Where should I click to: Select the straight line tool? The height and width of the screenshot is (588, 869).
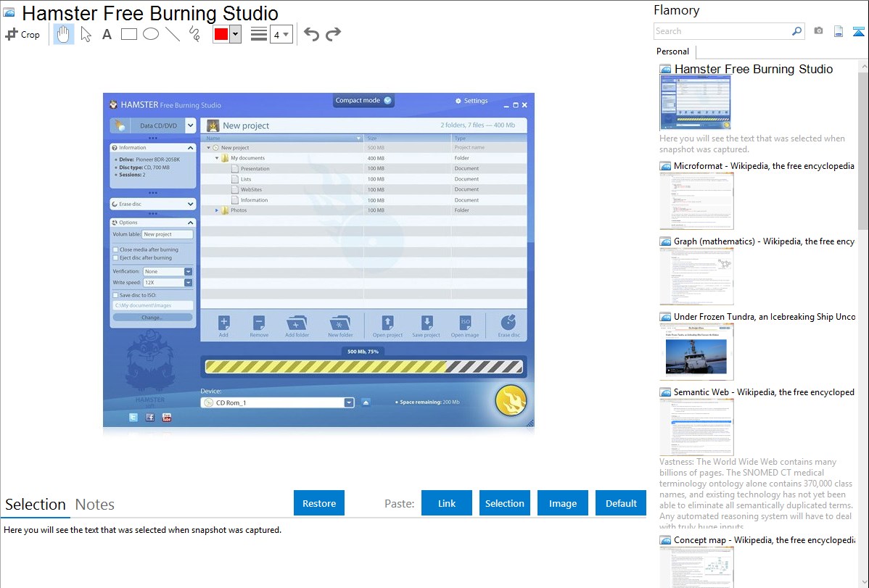173,34
